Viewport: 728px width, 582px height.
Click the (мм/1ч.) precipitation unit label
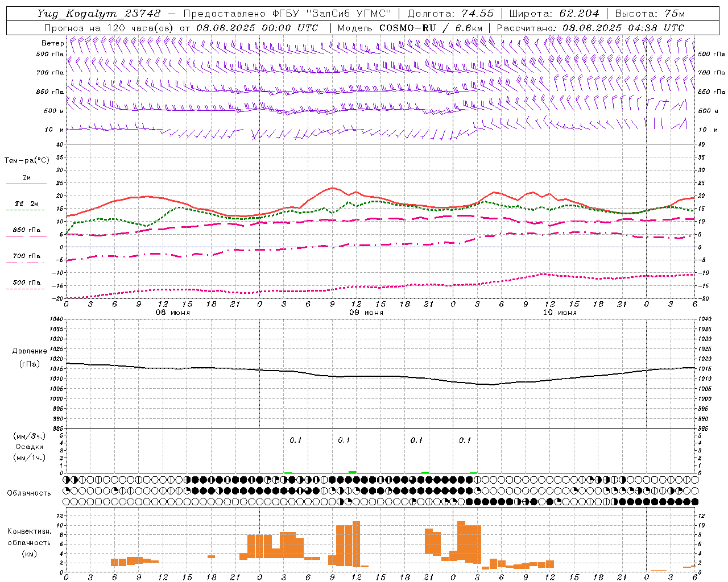click(30, 458)
